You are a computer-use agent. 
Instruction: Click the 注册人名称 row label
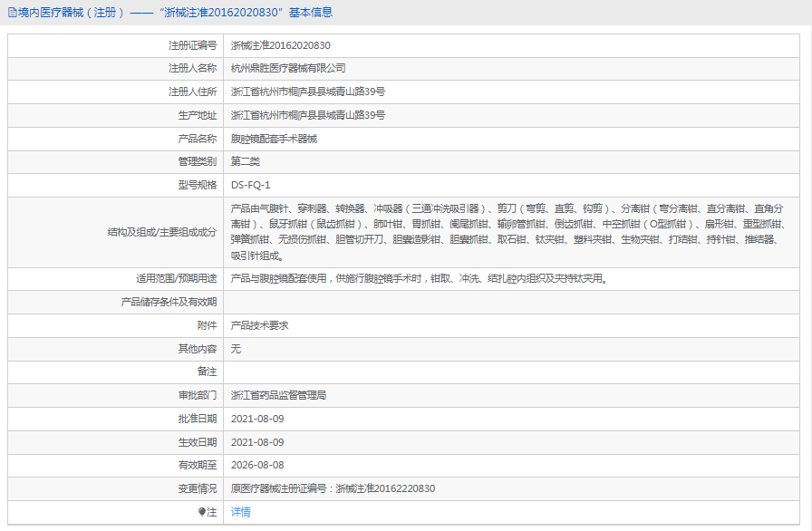[x=193, y=68]
